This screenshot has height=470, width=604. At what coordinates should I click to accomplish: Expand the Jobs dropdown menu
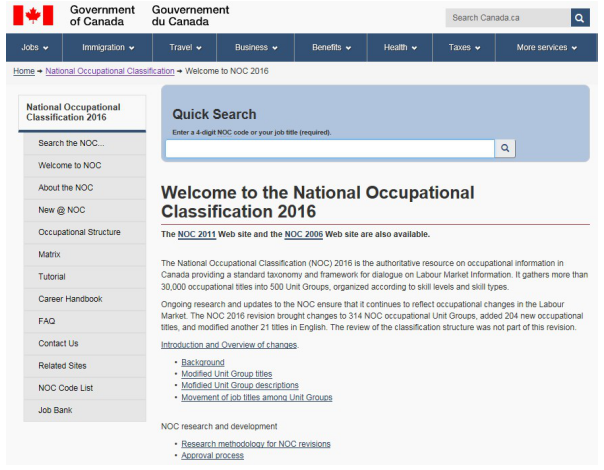(34, 47)
